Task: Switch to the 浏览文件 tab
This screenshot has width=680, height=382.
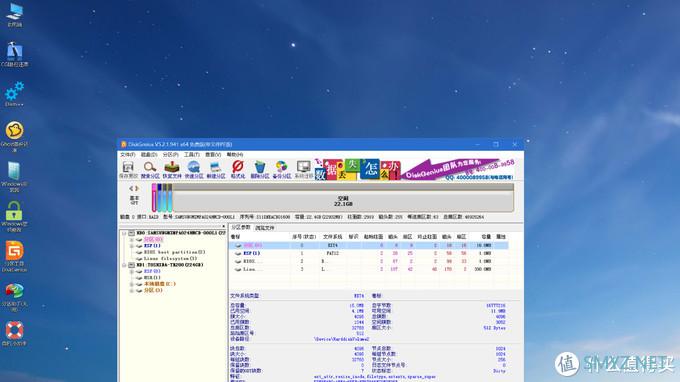Action: [x=265, y=228]
